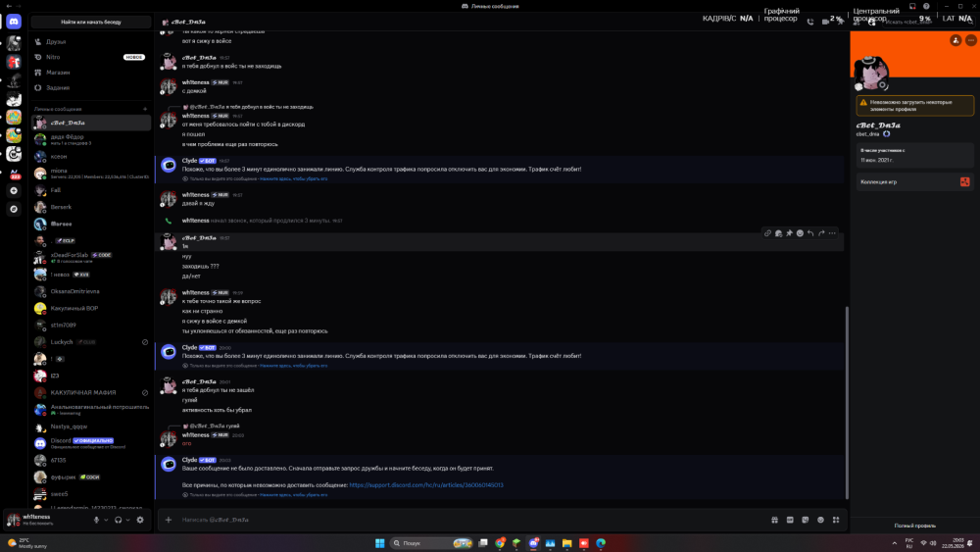The image size is (980, 552).
Task: Open more options dots on profile banner
Action: 970,40
